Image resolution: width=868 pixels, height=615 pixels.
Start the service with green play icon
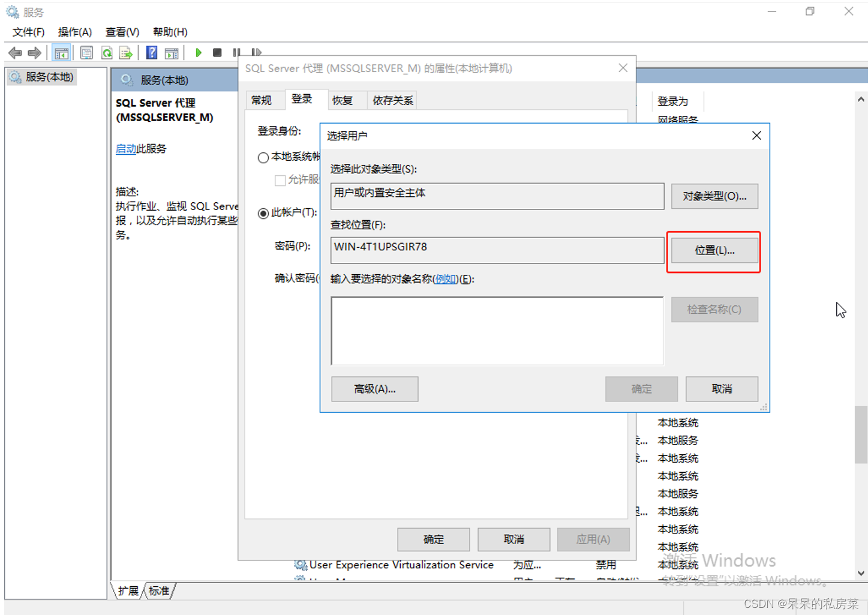click(x=199, y=53)
